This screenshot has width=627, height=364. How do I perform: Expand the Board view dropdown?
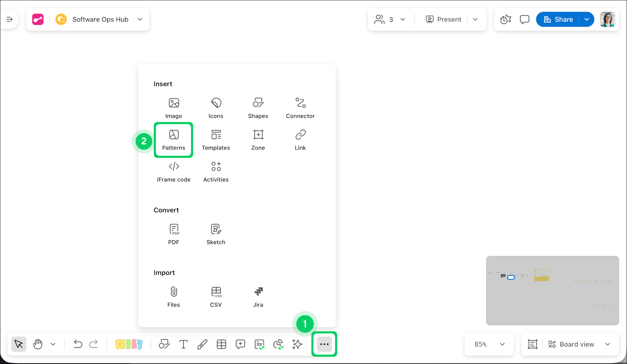[608, 344]
